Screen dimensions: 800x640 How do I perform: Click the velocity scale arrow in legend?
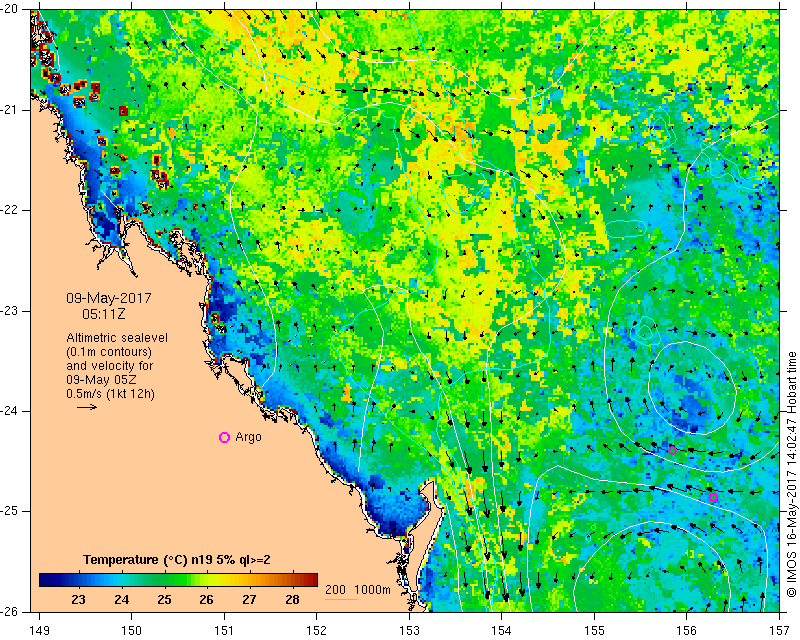(87, 407)
